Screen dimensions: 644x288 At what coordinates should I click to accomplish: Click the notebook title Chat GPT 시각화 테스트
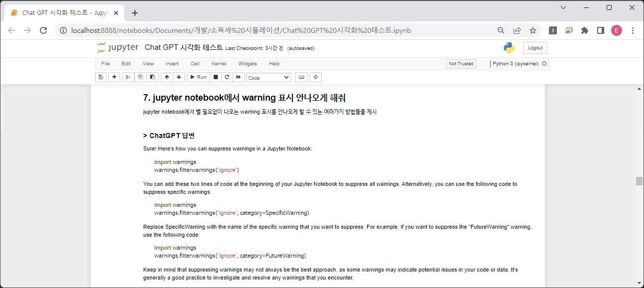click(x=184, y=48)
